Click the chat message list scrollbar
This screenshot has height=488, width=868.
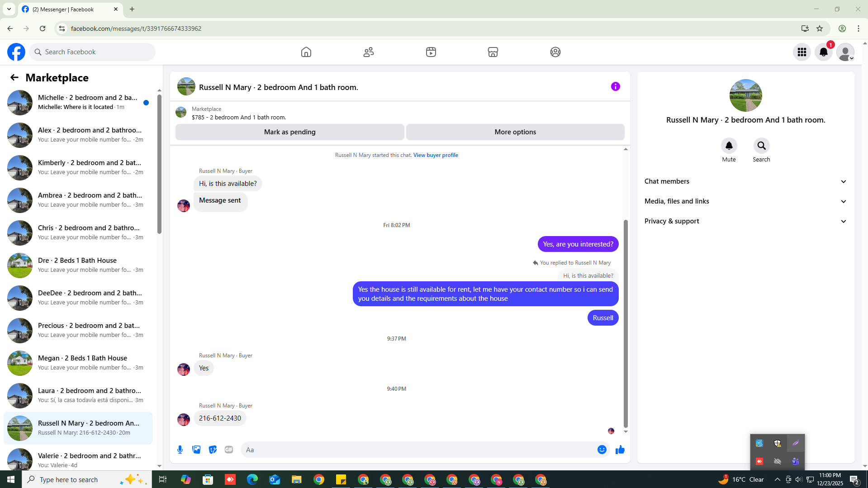point(626,323)
